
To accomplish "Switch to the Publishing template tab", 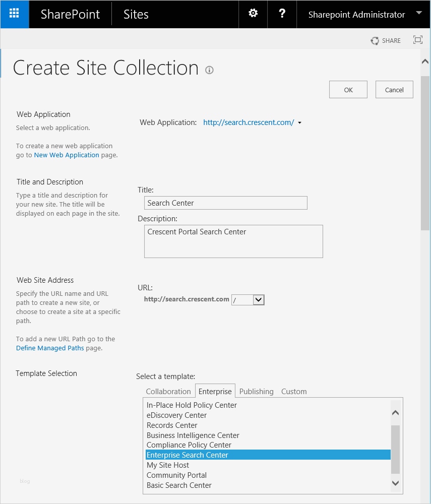I will (x=256, y=392).
